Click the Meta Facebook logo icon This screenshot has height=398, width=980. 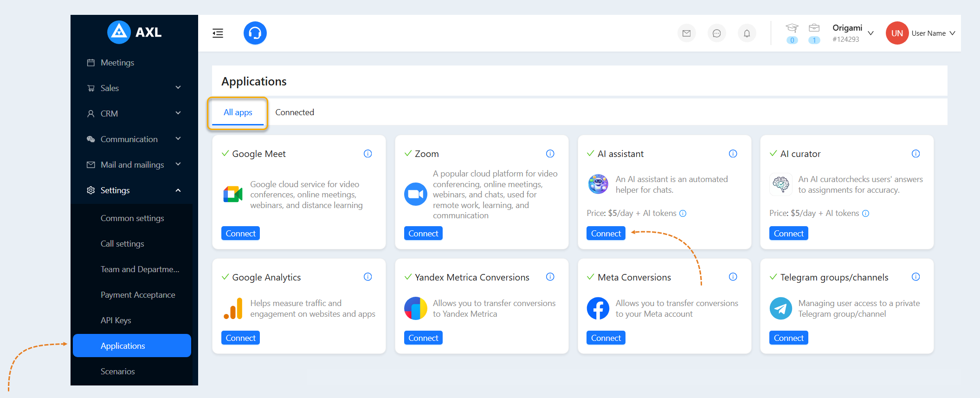[598, 308]
